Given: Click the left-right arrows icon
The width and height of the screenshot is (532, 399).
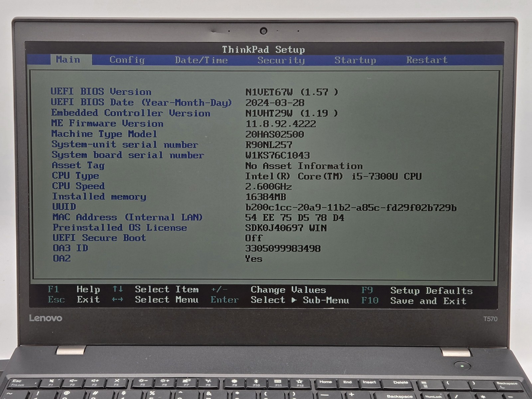Looking at the screenshot, I should pos(118,300).
